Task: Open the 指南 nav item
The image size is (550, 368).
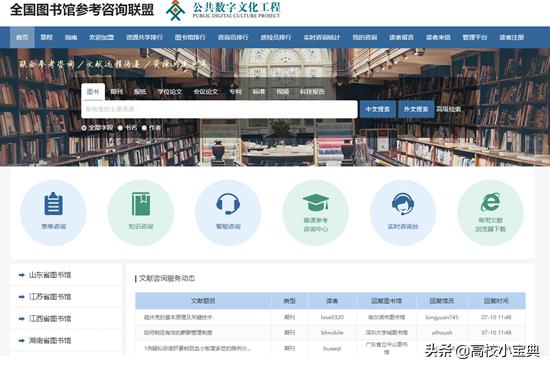Action: click(x=71, y=37)
